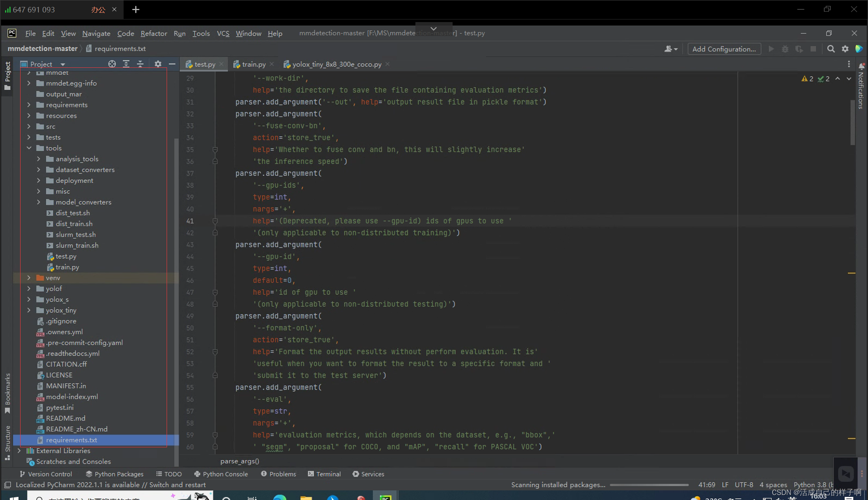Toggle the fold marker at line 41
The height and width of the screenshot is (500, 868).
point(215,220)
